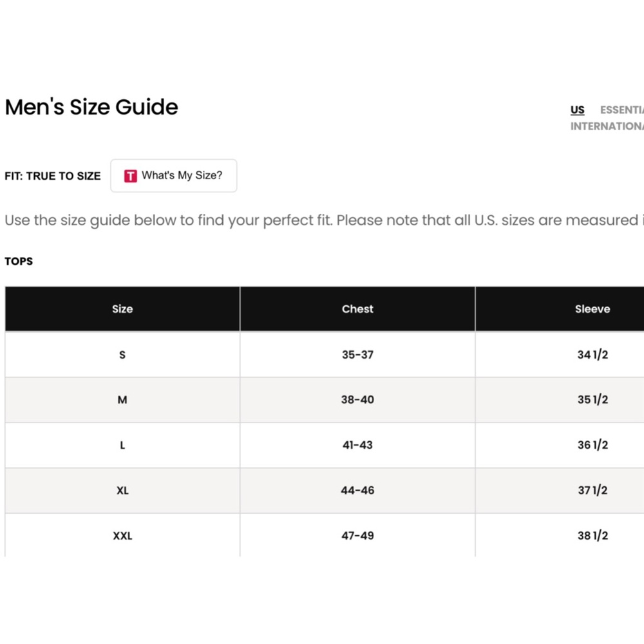
Task: Select the L size row cell
Action: (x=122, y=445)
